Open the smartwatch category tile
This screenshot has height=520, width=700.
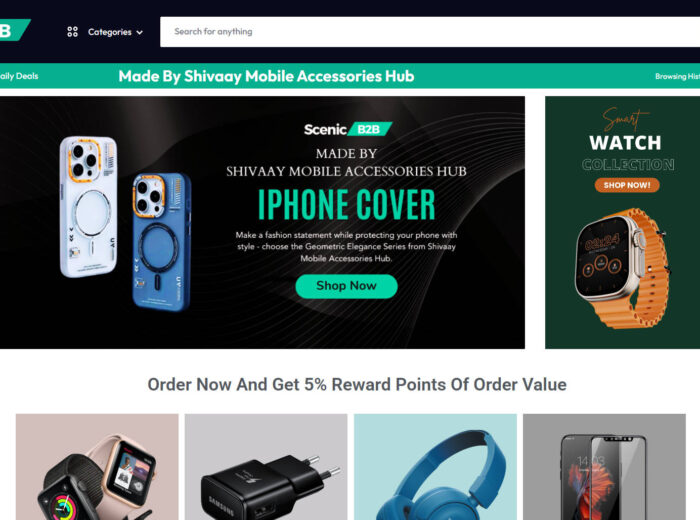tap(97, 467)
